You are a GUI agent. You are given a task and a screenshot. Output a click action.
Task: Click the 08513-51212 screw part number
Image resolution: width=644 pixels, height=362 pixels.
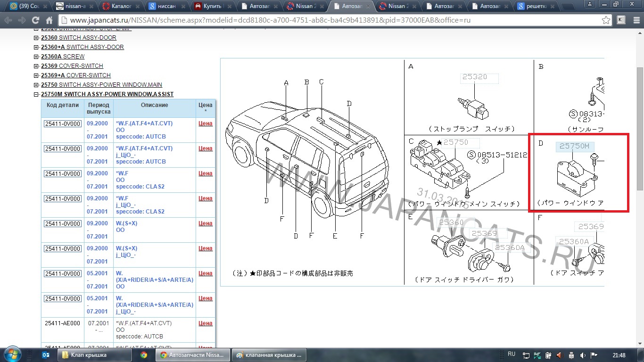pos(502,155)
